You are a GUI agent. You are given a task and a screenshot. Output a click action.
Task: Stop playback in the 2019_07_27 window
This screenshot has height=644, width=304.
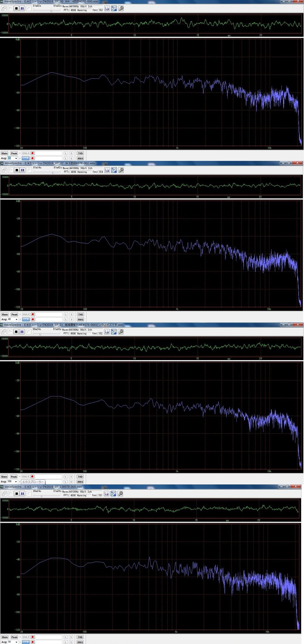point(17,170)
